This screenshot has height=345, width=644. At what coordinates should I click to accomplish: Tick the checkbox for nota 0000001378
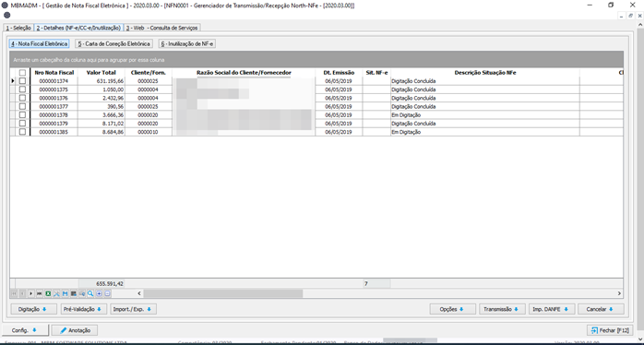pyautogui.click(x=22, y=115)
